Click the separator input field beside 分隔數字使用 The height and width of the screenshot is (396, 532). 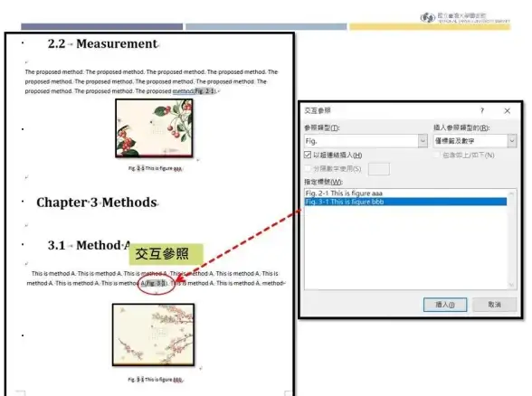tap(378, 169)
